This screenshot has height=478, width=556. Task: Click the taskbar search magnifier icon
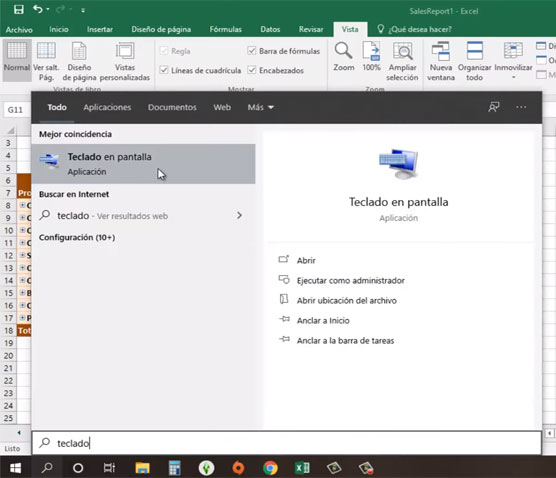tap(47, 468)
